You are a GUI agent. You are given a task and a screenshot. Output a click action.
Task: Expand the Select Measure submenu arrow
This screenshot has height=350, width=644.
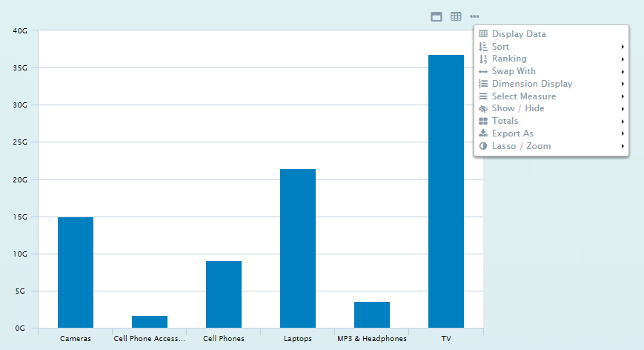click(x=623, y=96)
